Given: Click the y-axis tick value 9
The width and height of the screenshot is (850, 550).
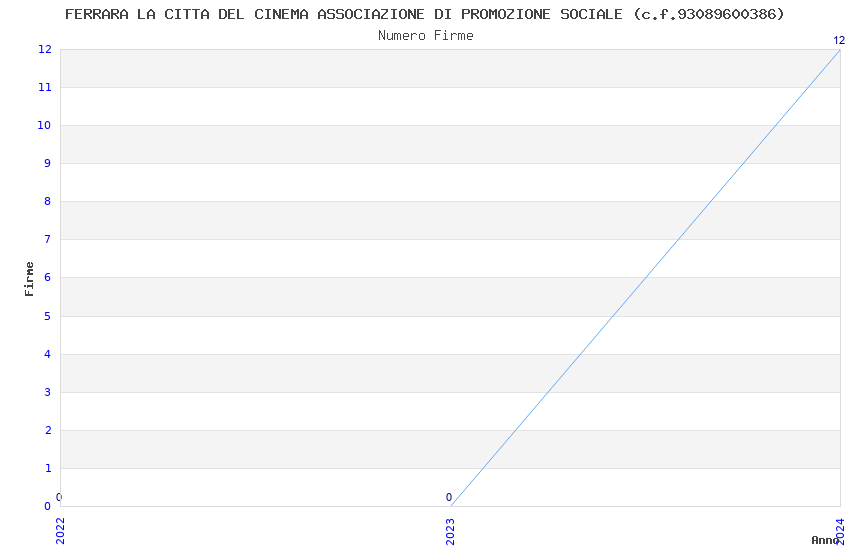Looking at the screenshot, I should pos(48,163).
